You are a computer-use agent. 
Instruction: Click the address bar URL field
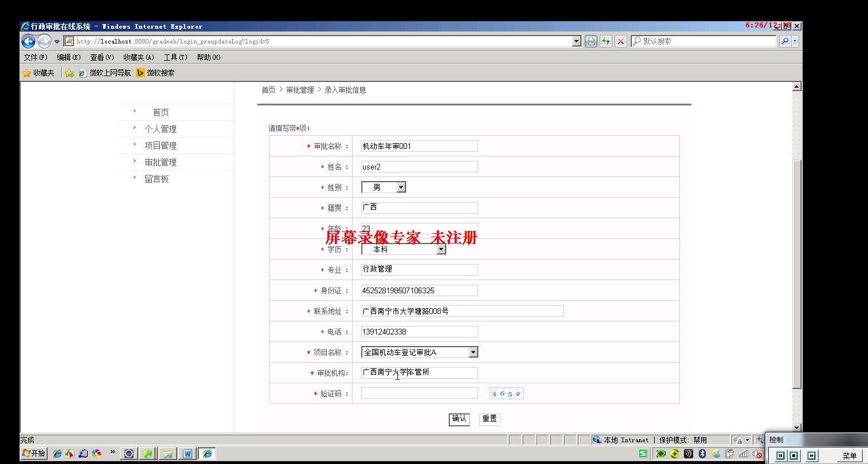[x=323, y=41]
